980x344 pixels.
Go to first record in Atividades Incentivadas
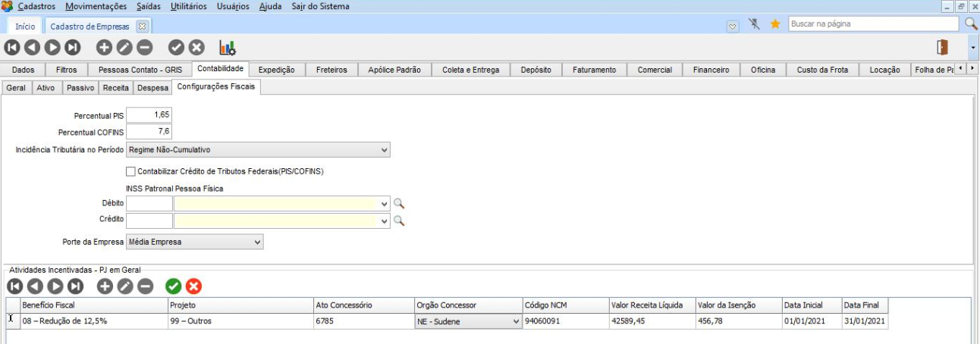[x=14, y=286]
